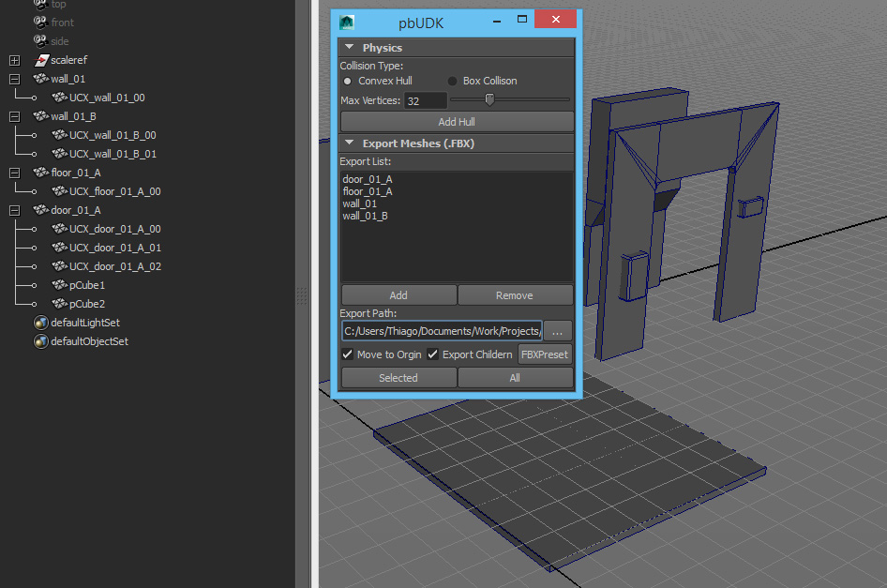Select floor_01_A in Export List
Screen dimensions: 887x588
click(368, 191)
